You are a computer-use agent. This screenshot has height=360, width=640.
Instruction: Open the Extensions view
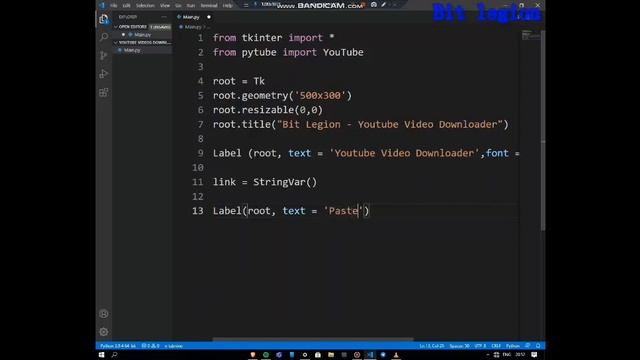[104, 93]
